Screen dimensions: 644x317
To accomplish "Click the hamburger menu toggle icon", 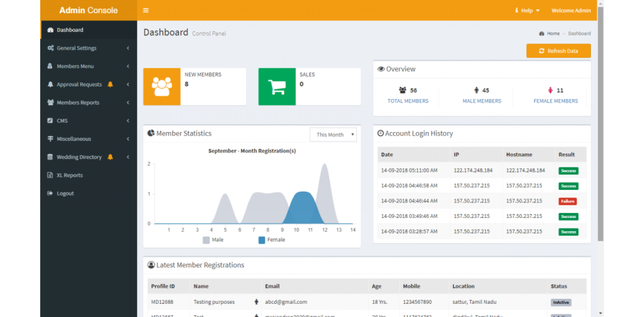I will pyautogui.click(x=146, y=10).
